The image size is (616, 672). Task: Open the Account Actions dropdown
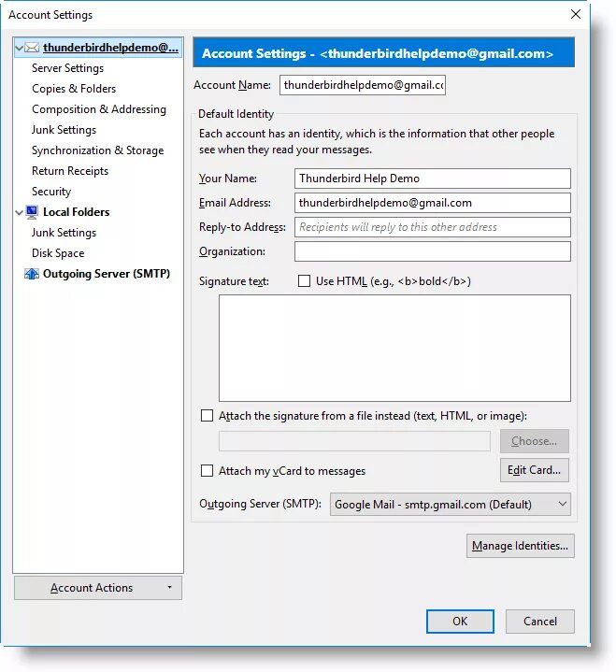click(x=98, y=588)
